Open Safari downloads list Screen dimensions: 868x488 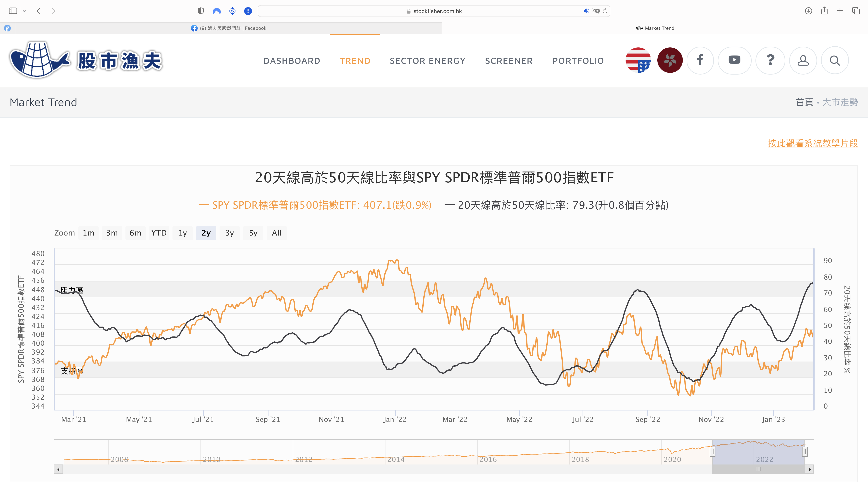point(808,11)
